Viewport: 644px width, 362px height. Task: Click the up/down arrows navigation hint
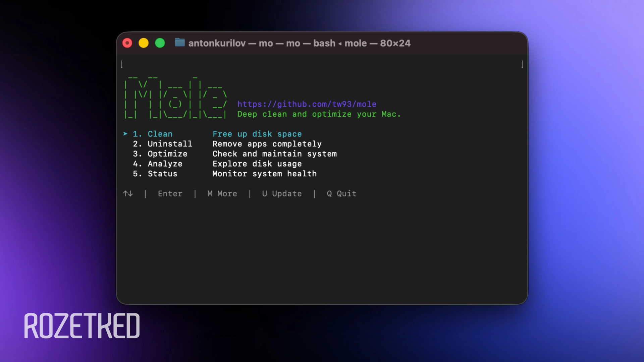pyautogui.click(x=127, y=194)
